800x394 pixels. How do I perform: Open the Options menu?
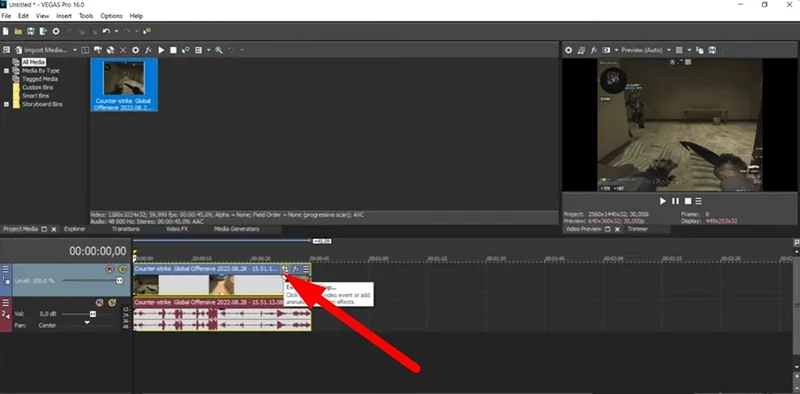(x=111, y=16)
